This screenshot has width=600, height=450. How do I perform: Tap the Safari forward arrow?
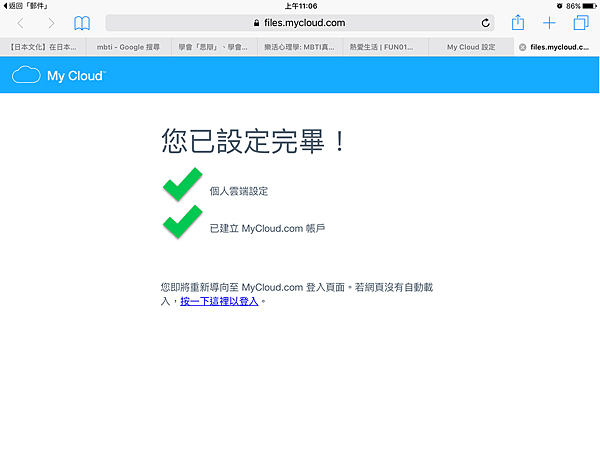51,23
